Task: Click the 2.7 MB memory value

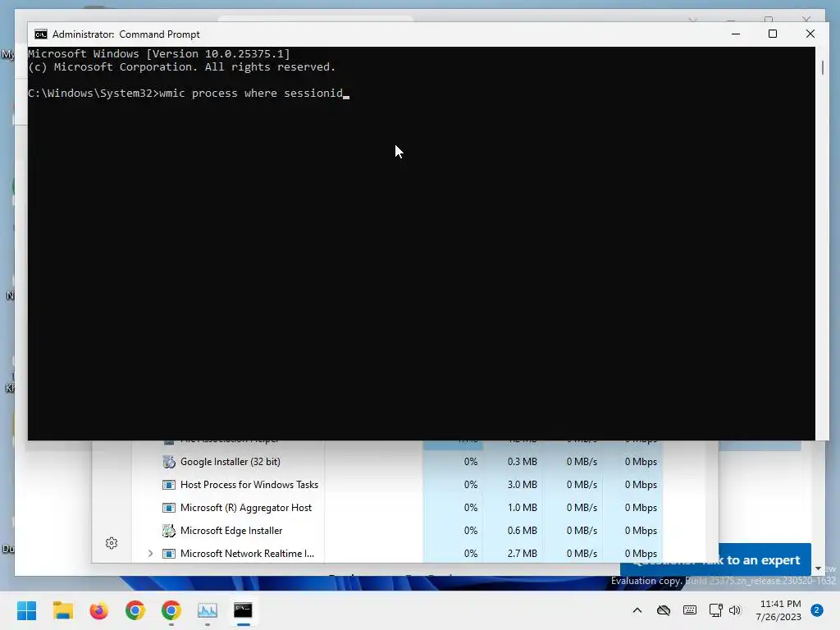Action: click(523, 554)
